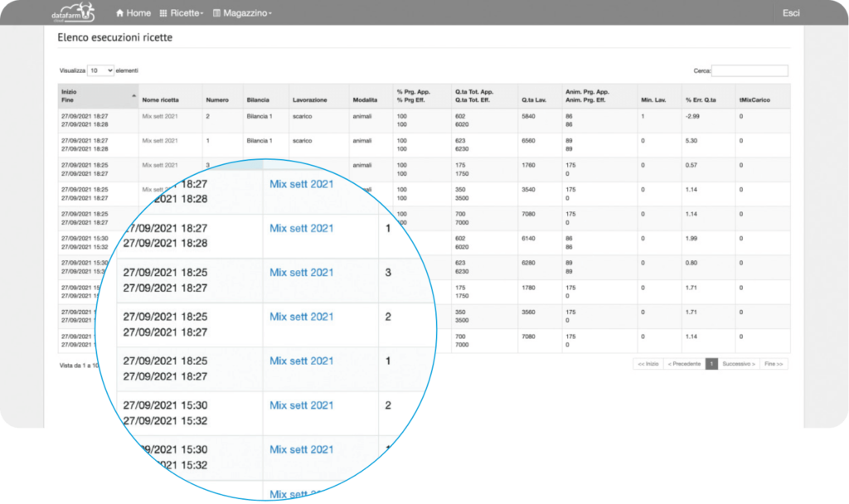Click the error value '1.99'
The width and height of the screenshot is (849, 504).
pos(691,238)
